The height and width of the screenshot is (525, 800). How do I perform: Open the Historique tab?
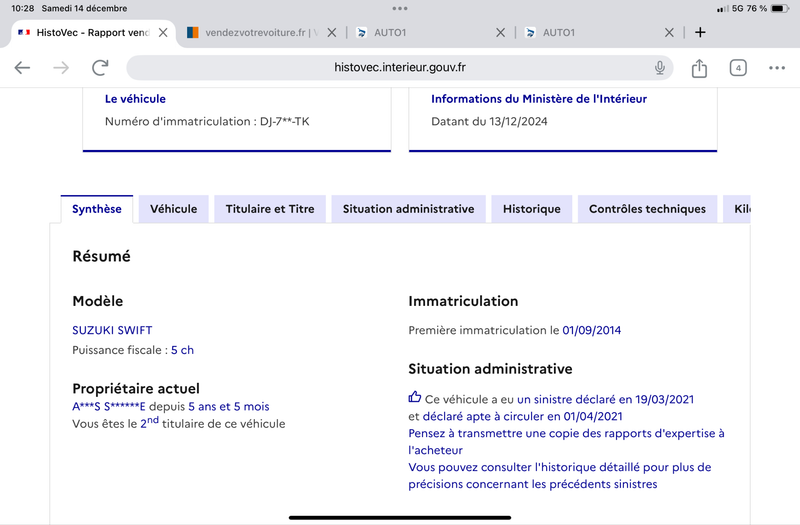pos(532,209)
